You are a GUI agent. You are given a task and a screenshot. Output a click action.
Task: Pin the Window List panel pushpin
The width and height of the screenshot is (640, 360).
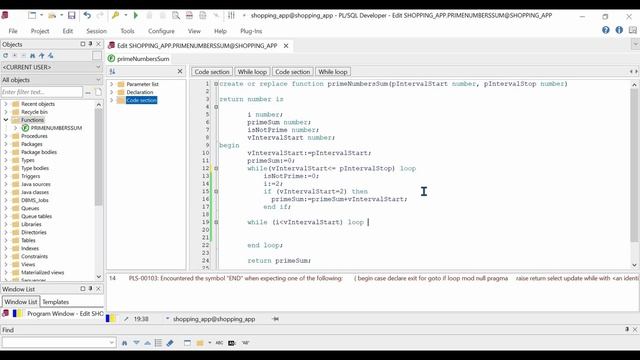click(x=90, y=289)
